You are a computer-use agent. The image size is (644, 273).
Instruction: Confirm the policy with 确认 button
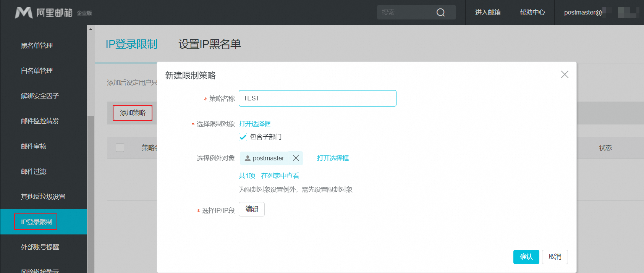point(526,257)
